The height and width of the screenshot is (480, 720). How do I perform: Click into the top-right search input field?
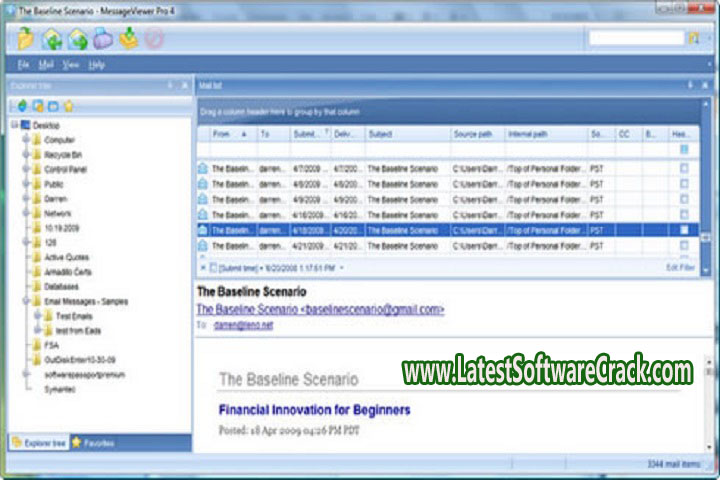pos(635,38)
